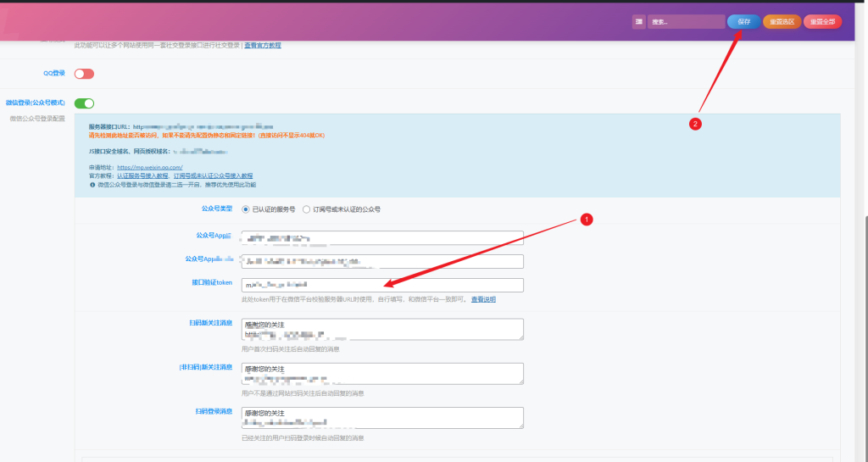Enable the QQ登录 toggle switch
This screenshot has height=462, width=868.
(84, 74)
